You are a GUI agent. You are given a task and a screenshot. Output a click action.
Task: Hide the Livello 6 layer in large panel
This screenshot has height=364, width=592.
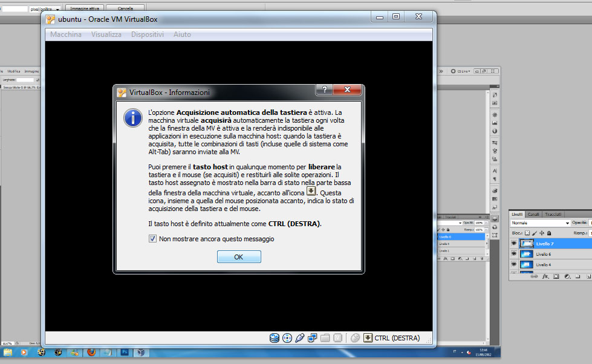click(x=514, y=254)
